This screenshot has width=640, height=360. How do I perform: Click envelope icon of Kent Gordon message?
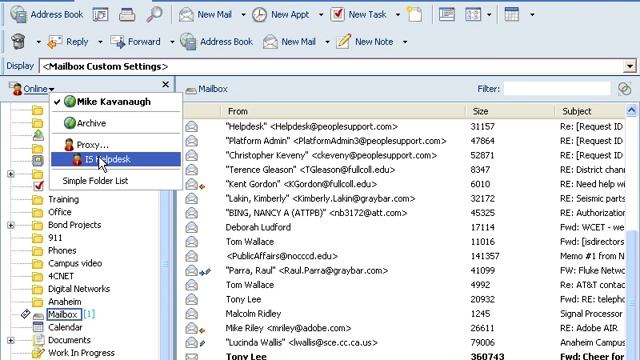pyautogui.click(x=191, y=184)
